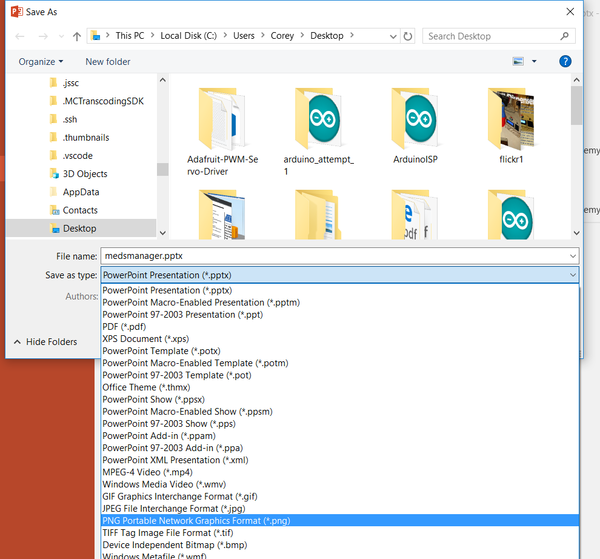The image size is (600, 559).
Task: Open the ArduinoISP folder
Action: tap(415, 126)
